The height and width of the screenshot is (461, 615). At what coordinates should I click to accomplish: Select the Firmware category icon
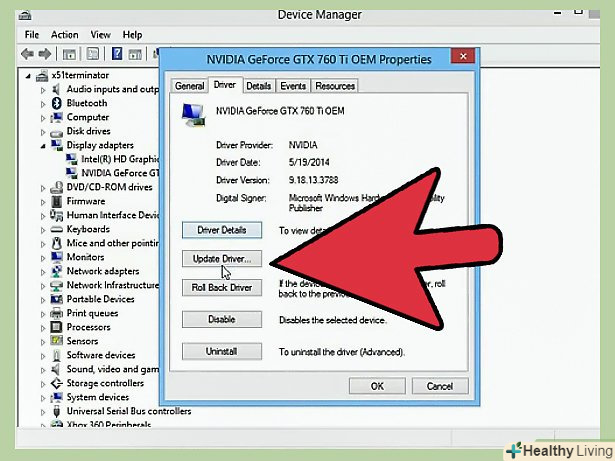(56, 201)
